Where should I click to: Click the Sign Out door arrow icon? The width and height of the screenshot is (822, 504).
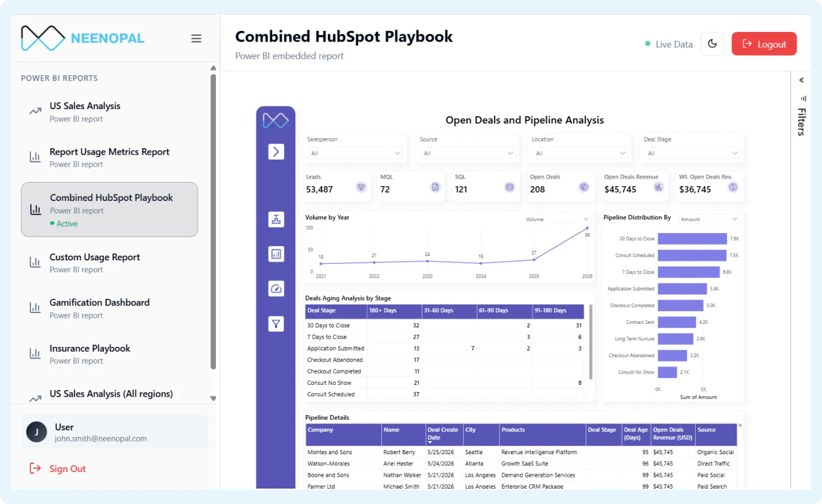[36, 468]
